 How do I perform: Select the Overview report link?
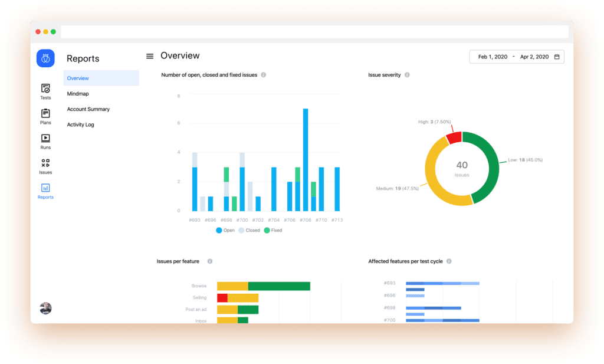(77, 77)
